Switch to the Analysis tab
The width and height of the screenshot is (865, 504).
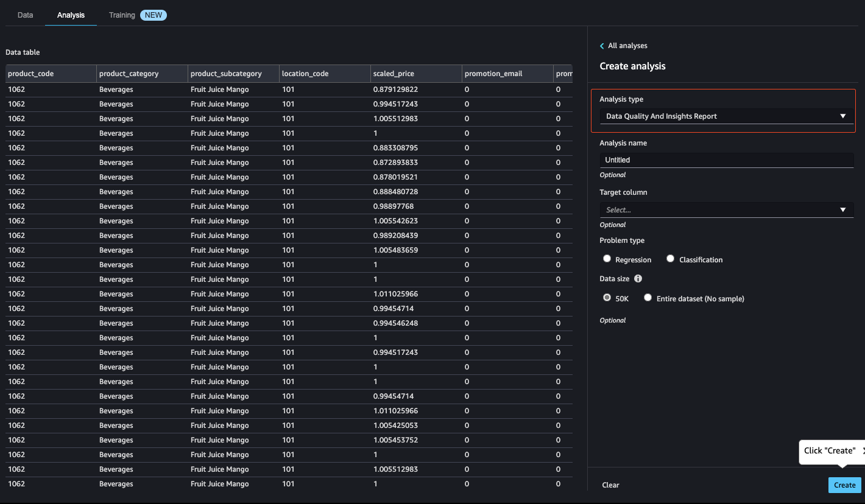(71, 15)
